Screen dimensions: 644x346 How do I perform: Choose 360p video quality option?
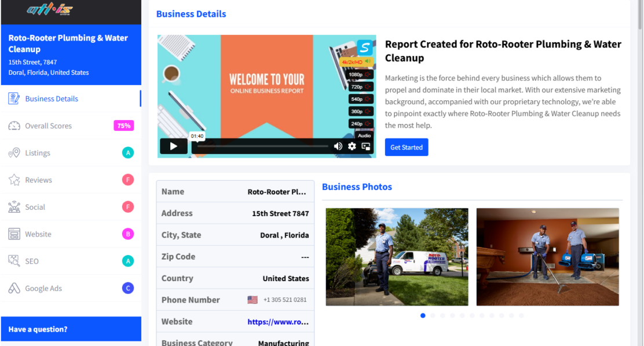click(360, 111)
